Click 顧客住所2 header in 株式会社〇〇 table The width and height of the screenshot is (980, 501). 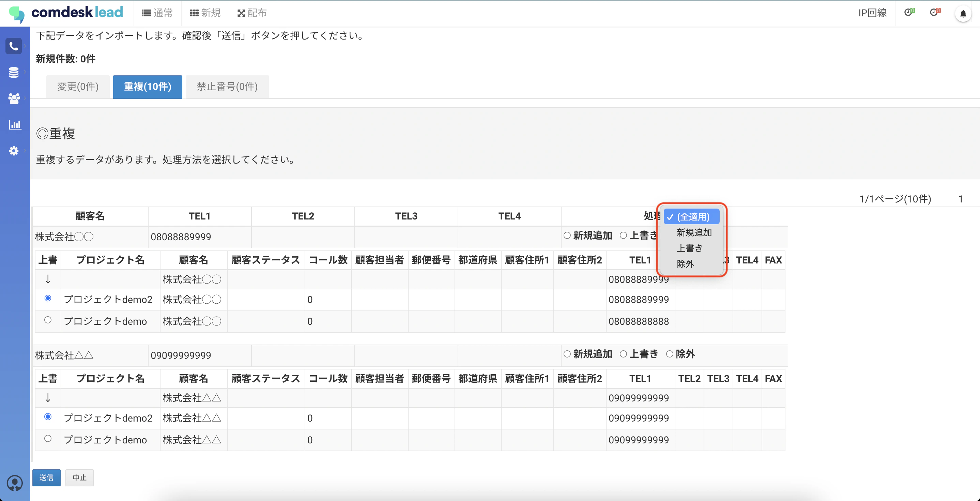(x=580, y=260)
